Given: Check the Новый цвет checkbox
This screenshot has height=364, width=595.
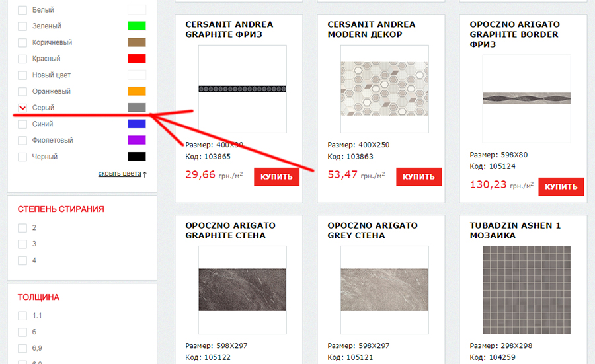Looking at the screenshot, I should click(22, 75).
